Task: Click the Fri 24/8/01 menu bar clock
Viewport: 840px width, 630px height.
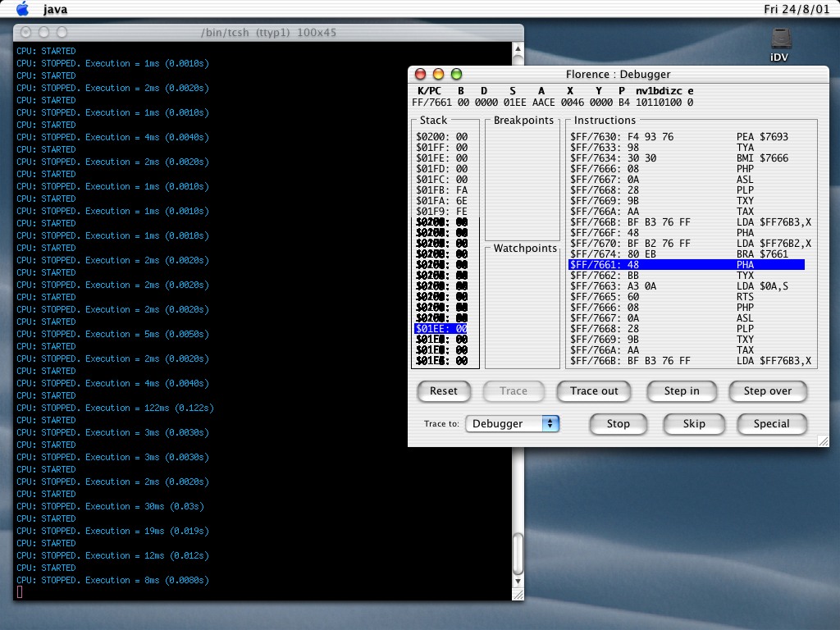Action: 796,9
